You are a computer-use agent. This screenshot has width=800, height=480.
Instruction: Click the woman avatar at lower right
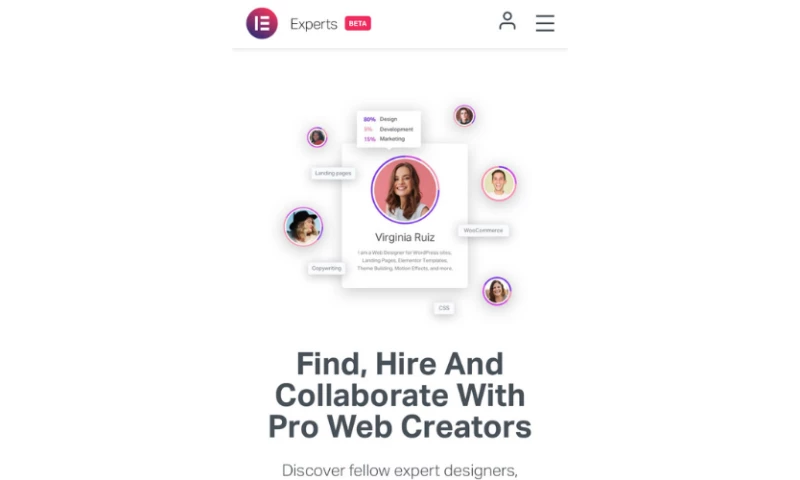496,291
